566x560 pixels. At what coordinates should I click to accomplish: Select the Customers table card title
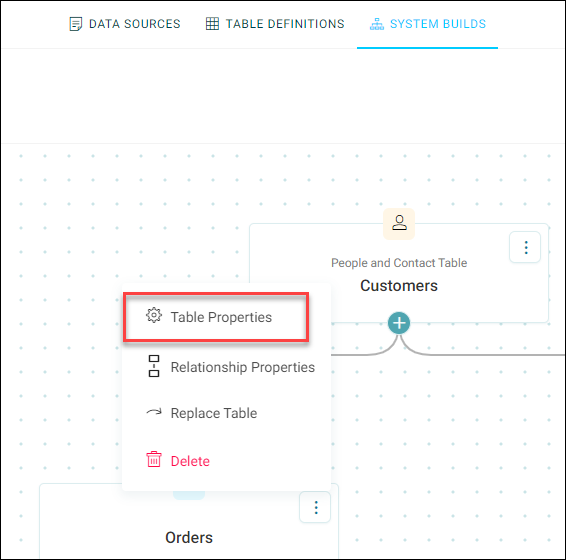tap(399, 286)
